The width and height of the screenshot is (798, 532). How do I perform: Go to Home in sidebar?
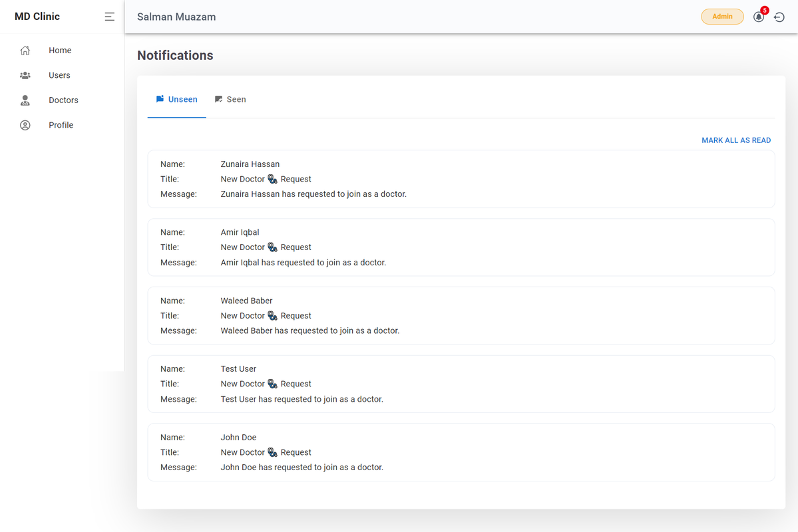62,51
